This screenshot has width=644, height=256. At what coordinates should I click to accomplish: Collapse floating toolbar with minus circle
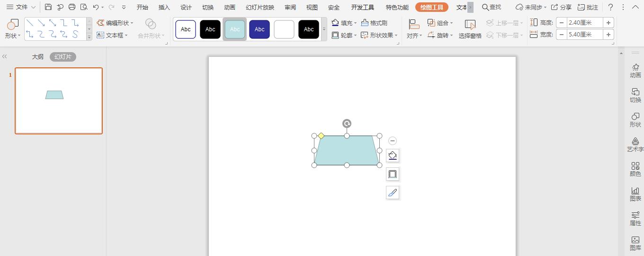point(392,141)
